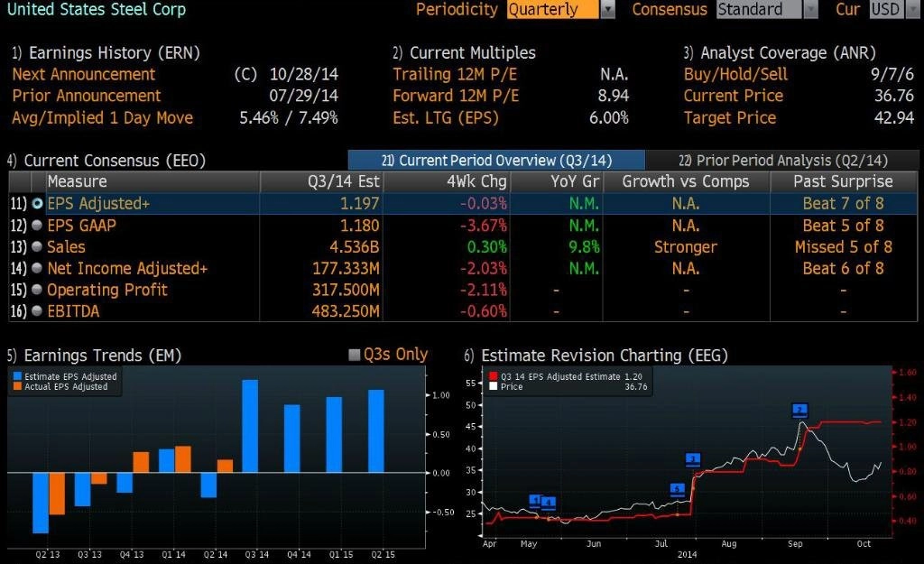
Task: Click event flag 5 in early July
Action: 678,489
